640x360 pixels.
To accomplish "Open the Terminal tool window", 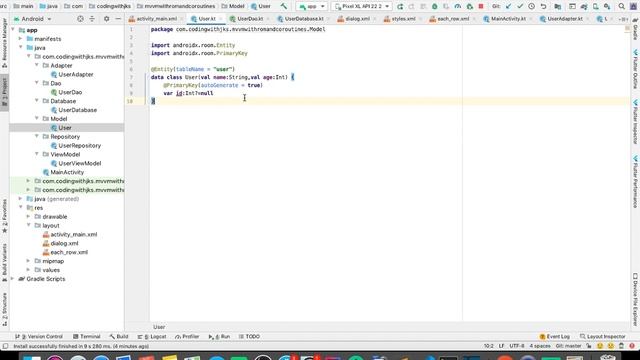I will (87, 337).
